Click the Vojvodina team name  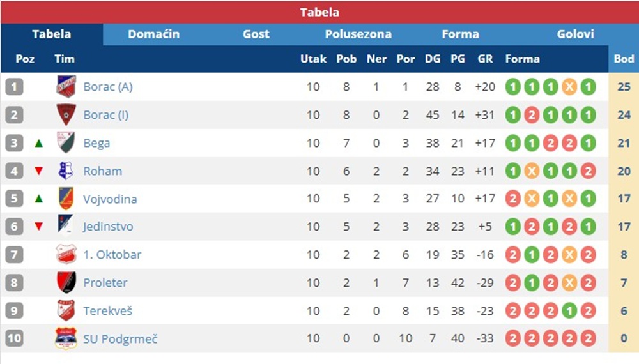[x=110, y=199]
